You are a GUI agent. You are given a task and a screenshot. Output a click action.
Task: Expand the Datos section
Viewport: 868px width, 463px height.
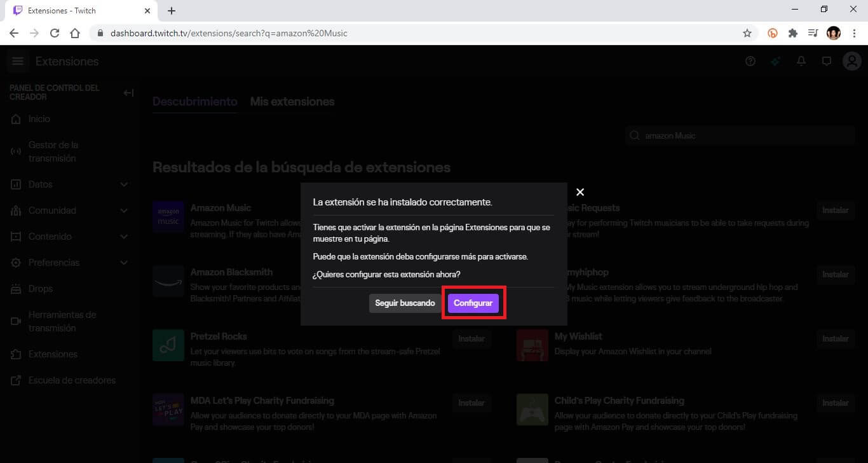click(70, 184)
